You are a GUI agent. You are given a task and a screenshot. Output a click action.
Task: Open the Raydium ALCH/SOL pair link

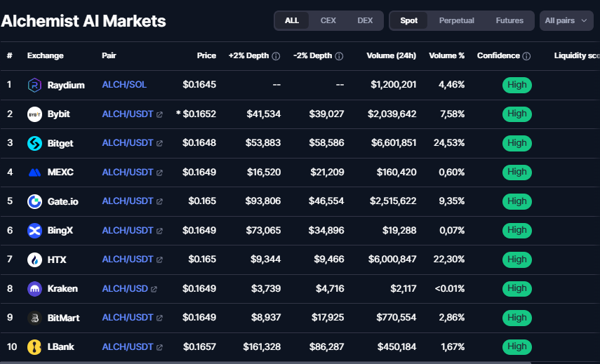click(124, 85)
